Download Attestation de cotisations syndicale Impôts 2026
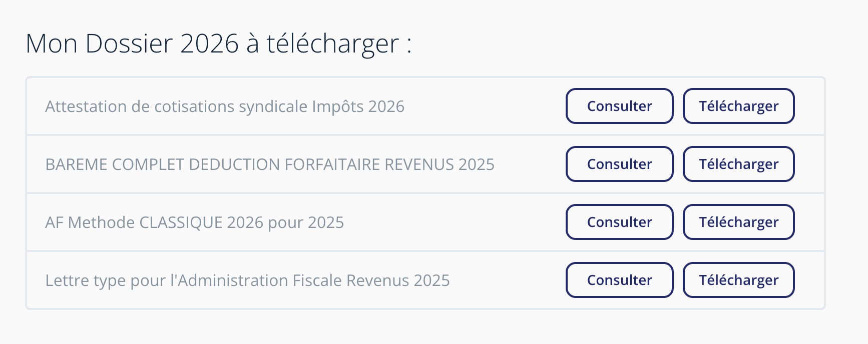The width and height of the screenshot is (868, 344). 738,106
